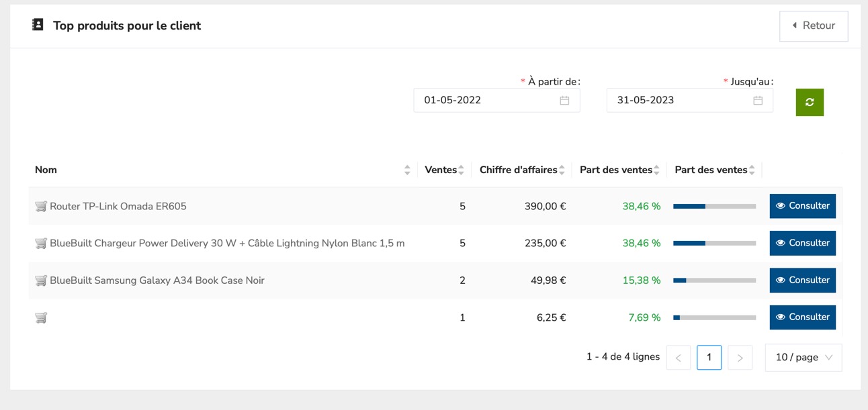This screenshot has height=410, width=868.
Task: Sort the table by Chiffre d'affaires column
Action: pyautogui.click(x=562, y=170)
